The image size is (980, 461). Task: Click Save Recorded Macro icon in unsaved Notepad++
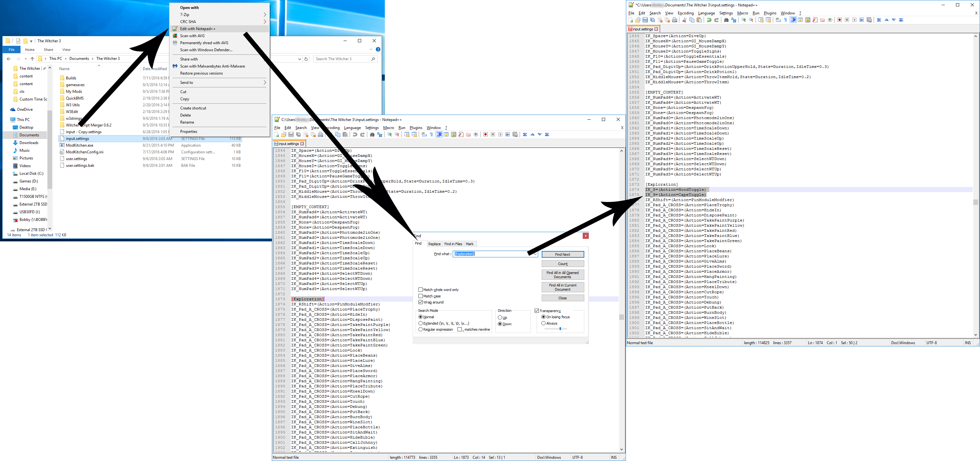(x=869, y=20)
